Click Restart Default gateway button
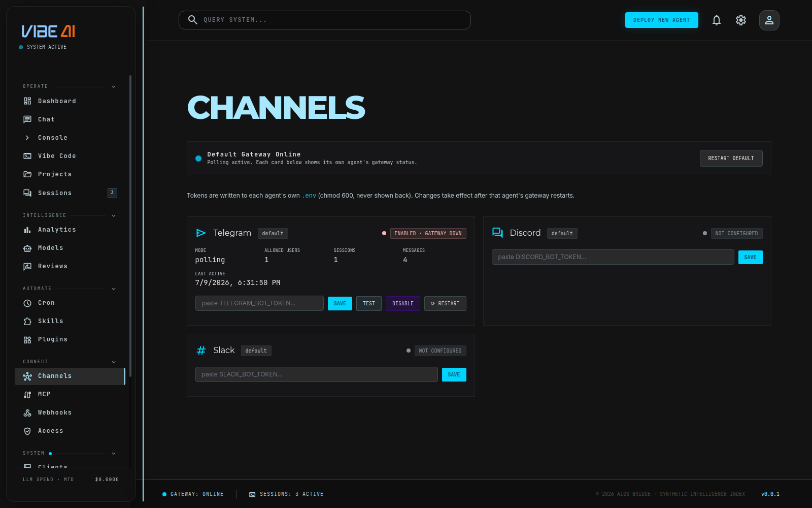This screenshot has width=812, height=508. [x=731, y=158]
